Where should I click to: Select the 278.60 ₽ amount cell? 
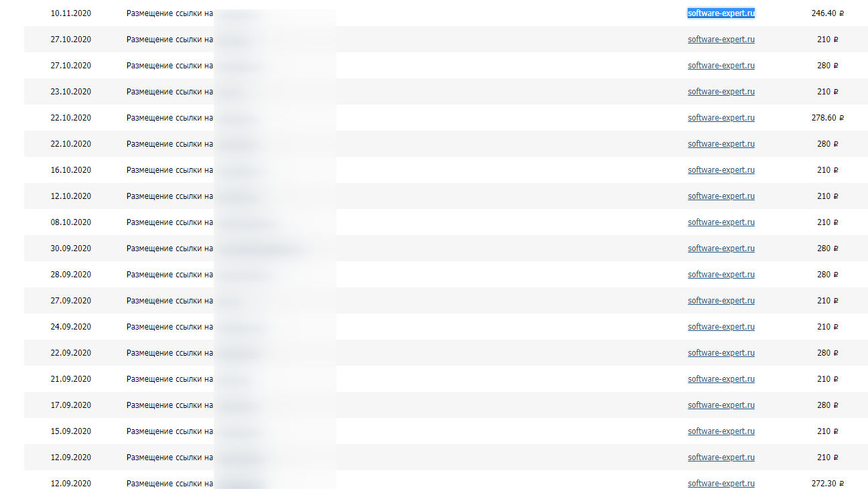[828, 118]
